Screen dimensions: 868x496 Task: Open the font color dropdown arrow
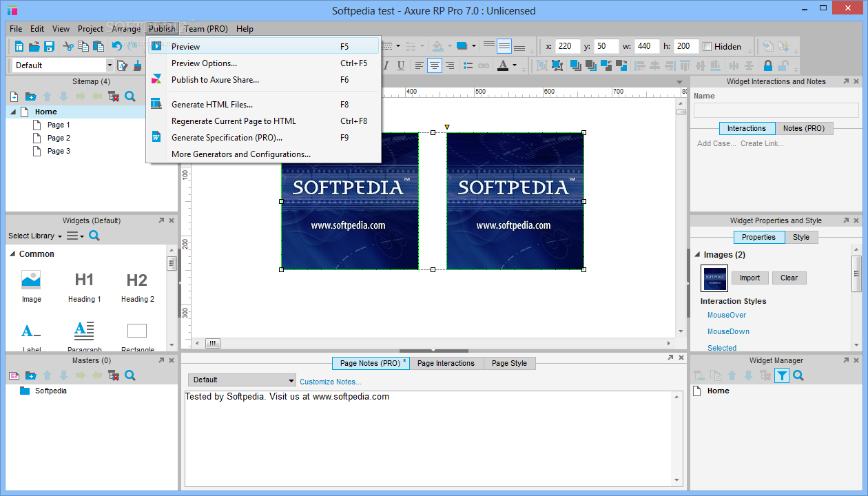coord(516,65)
